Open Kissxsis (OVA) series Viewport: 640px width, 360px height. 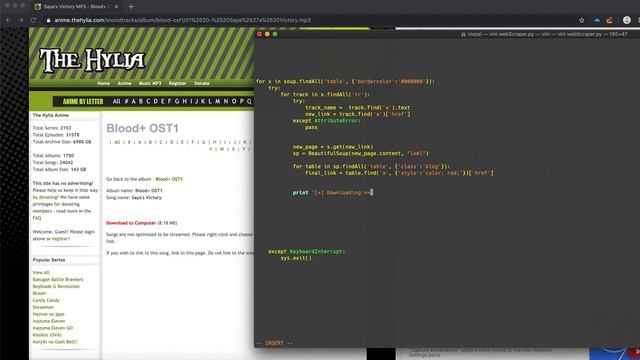point(47,335)
